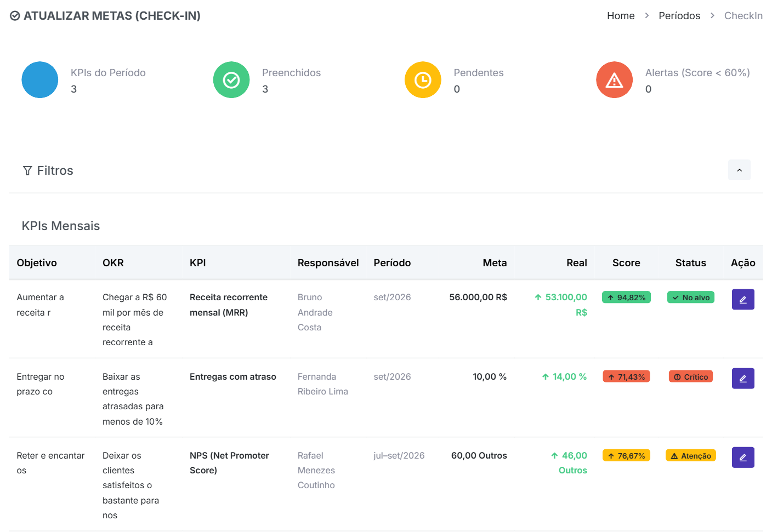Screen dimensions: 772x532
Task: Edit the Entregas com atraso KPI row
Action: pos(743,378)
